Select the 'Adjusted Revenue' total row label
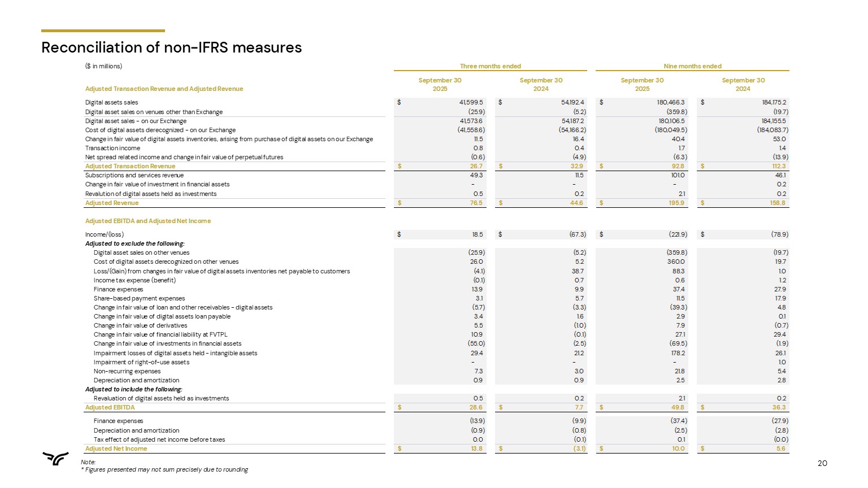 pos(111,203)
